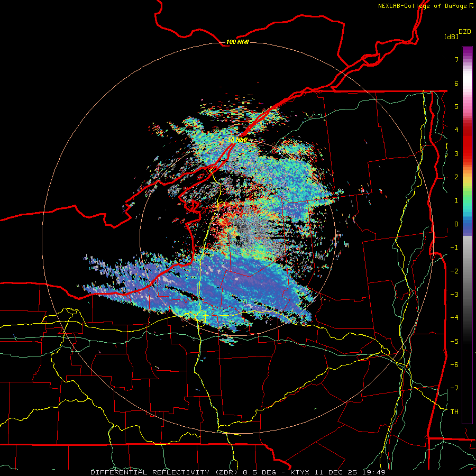Select the 7 dB scale value

tap(456, 59)
